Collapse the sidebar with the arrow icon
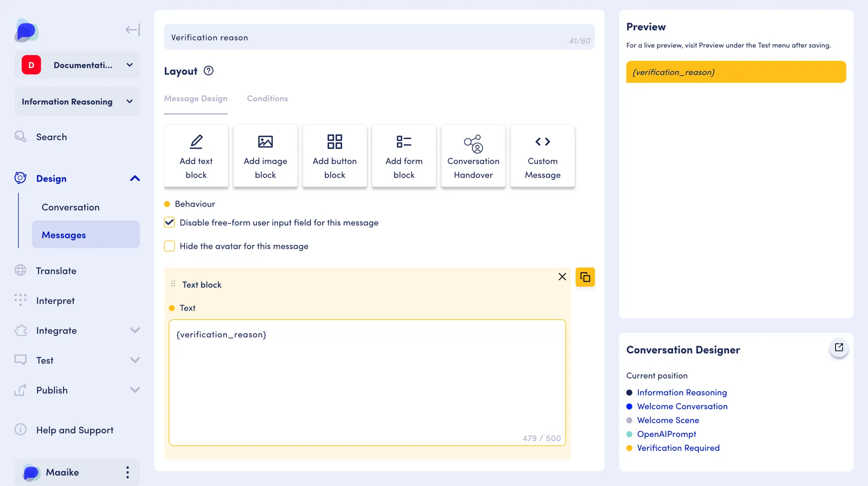 click(132, 30)
